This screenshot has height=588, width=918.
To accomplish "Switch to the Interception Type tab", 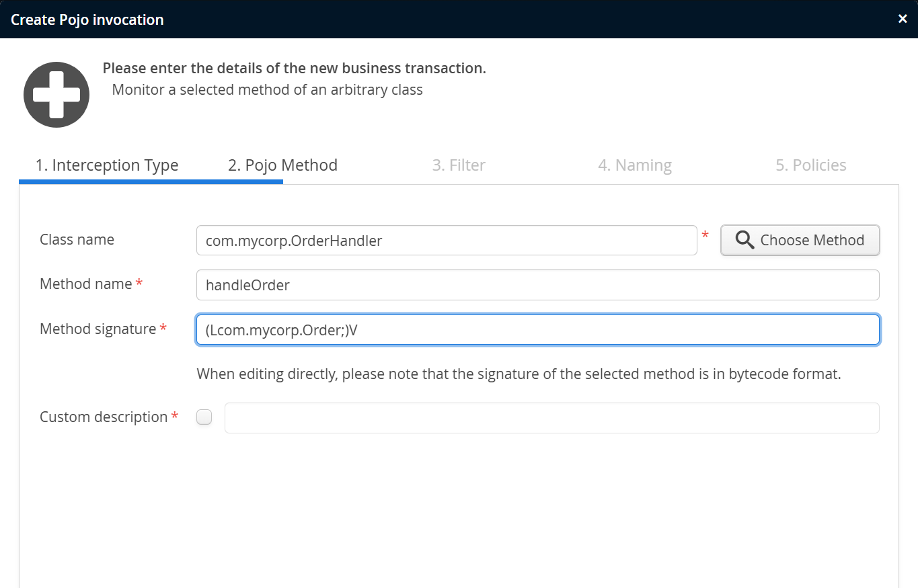I will click(107, 165).
